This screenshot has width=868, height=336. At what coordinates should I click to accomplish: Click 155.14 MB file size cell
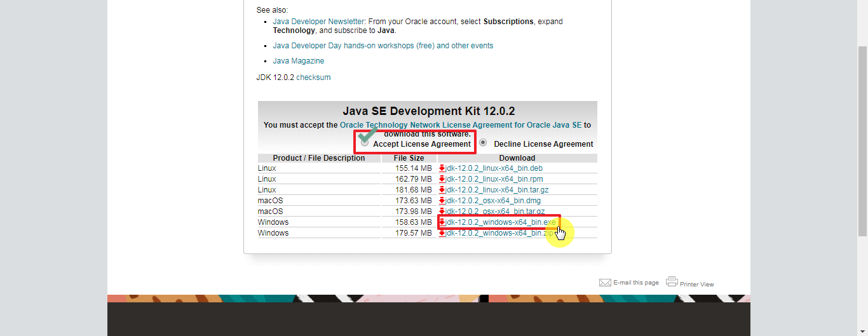coord(413,168)
